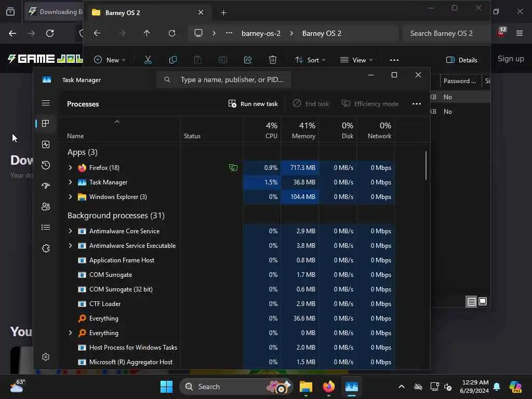Screen dimensions: 532x399
Task: Expand the Firefox (18) process group
Action: point(70,168)
